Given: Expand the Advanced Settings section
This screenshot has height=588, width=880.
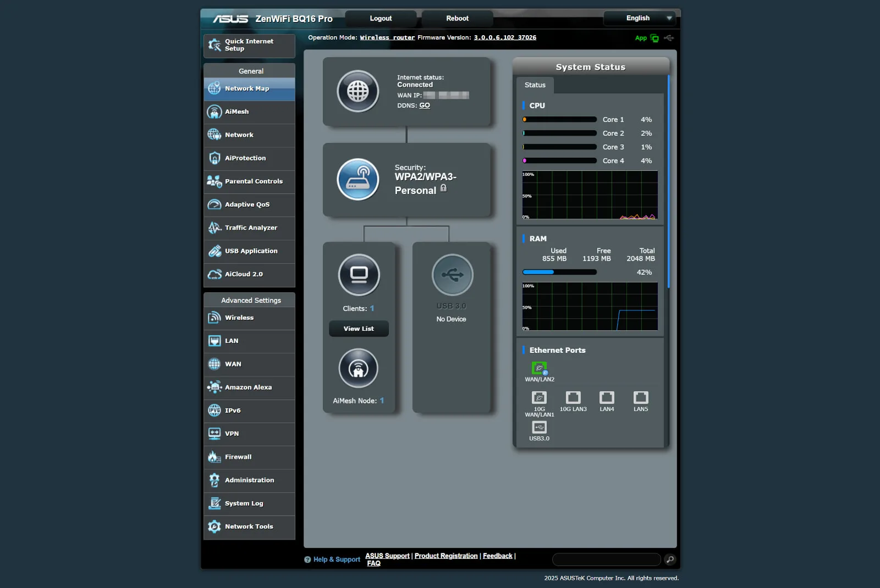Looking at the screenshot, I should point(249,300).
